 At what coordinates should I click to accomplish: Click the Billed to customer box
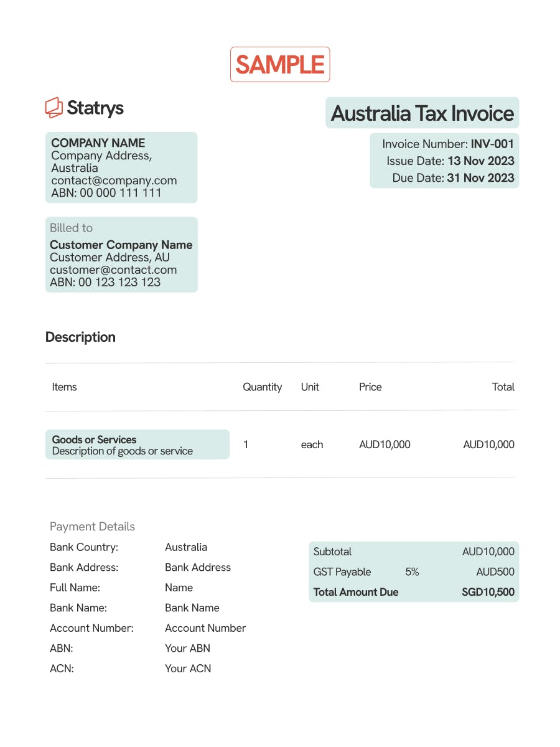tap(121, 254)
